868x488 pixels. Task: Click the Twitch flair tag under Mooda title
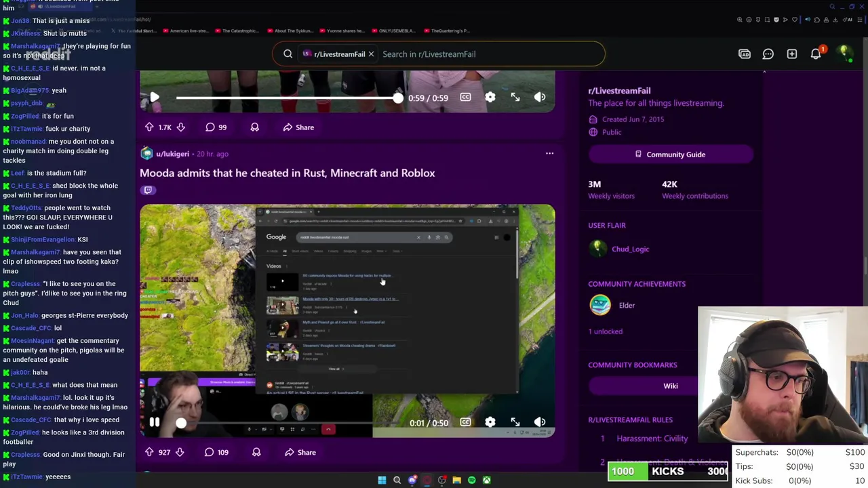click(148, 190)
